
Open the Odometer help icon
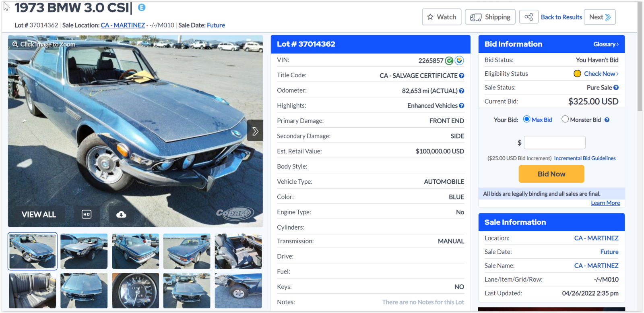462,91
